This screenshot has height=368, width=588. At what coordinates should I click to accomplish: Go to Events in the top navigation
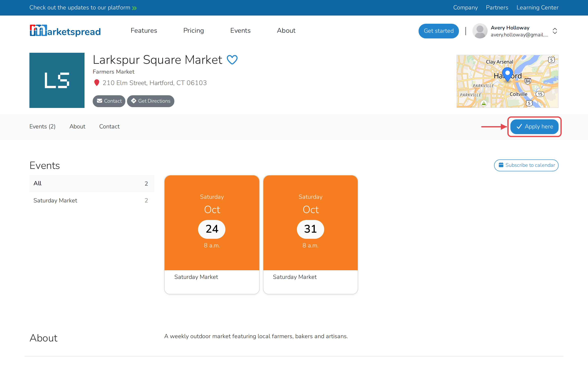pyautogui.click(x=240, y=31)
